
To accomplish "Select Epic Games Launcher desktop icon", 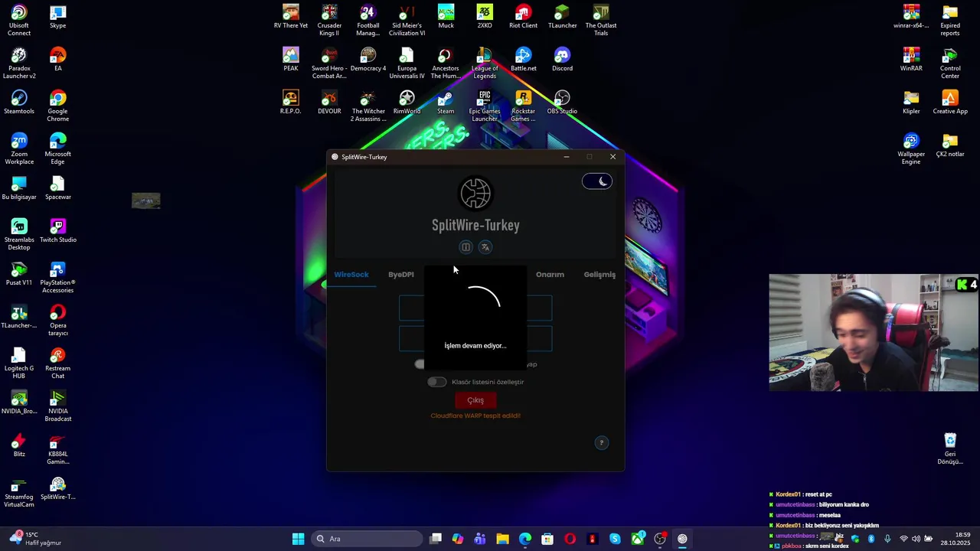I will click(485, 106).
